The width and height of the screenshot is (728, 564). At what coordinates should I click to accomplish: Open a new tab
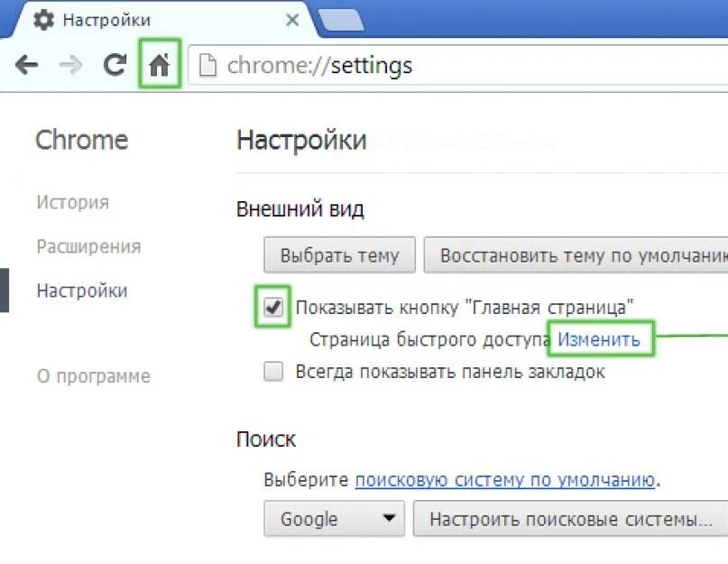click(x=342, y=20)
